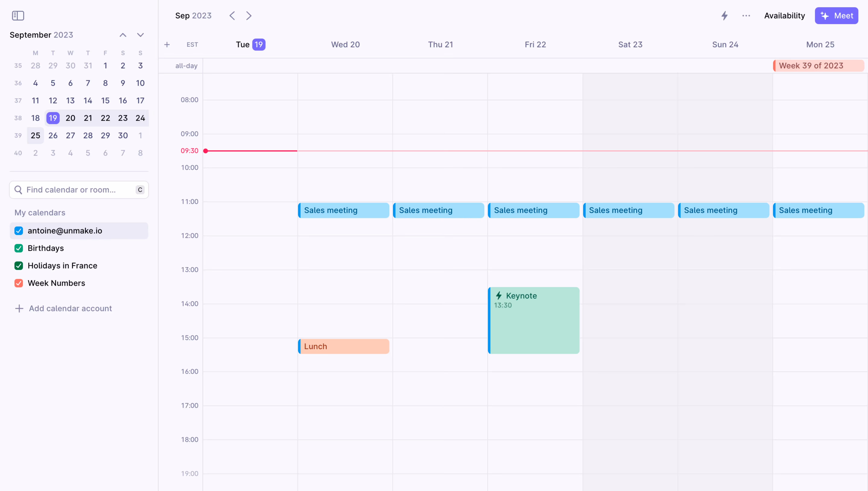The image size is (868, 491).
Task: Go to next week using right chevron
Action: [x=249, y=16]
